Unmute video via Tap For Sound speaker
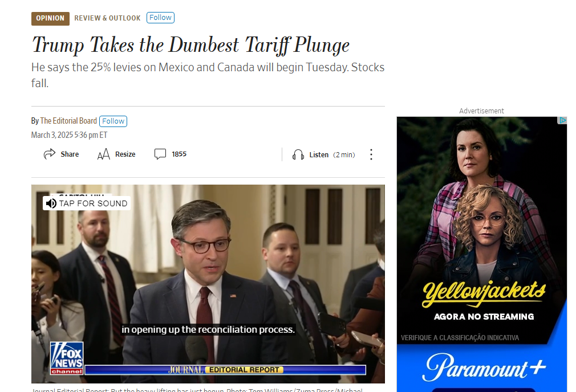Viewport: 576px width, 392px height. pyautogui.click(x=51, y=203)
